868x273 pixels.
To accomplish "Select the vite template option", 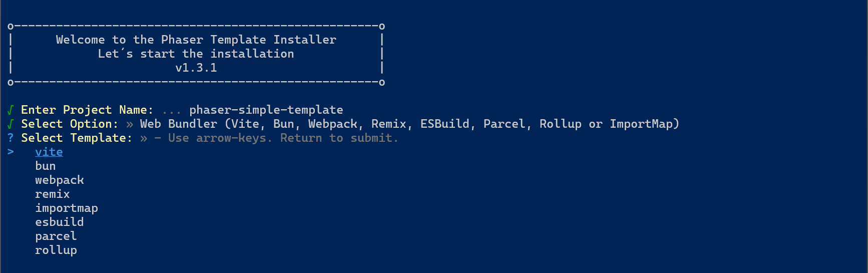I will 49,152.
